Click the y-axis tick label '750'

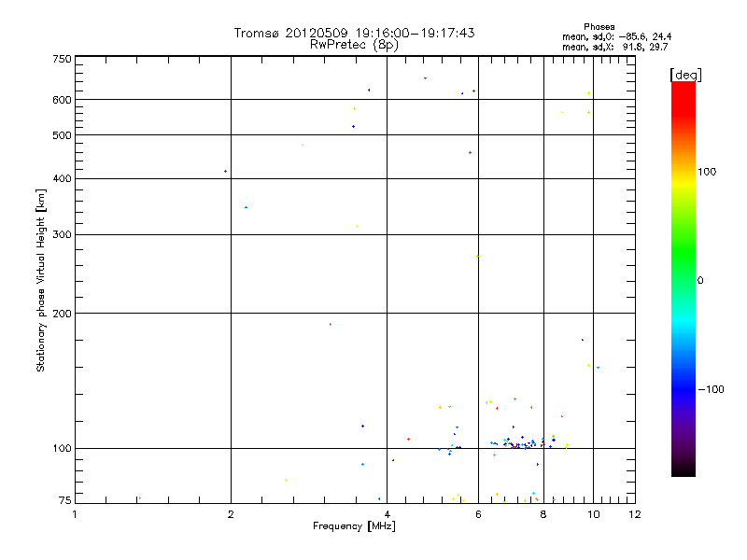pos(62,59)
